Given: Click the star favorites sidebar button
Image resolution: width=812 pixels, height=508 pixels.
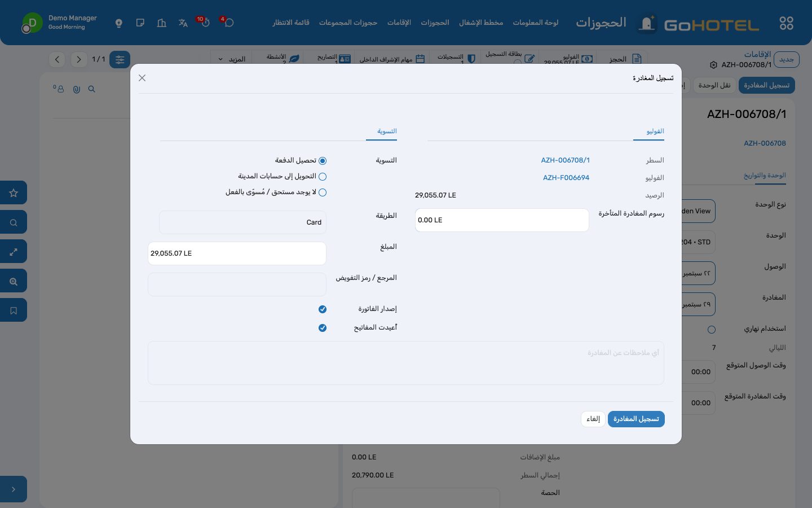Looking at the screenshot, I should click(x=14, y=192).
